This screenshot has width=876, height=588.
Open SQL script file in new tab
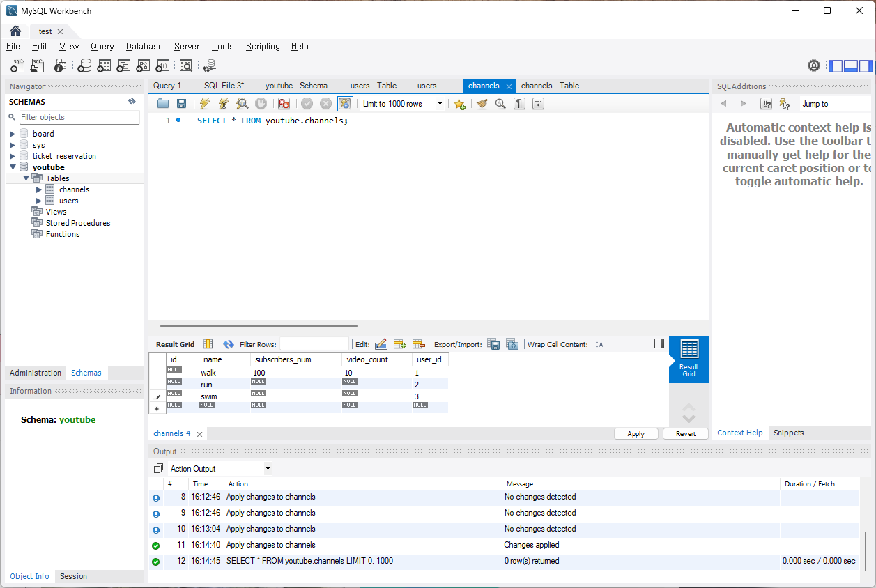(38, 65)
